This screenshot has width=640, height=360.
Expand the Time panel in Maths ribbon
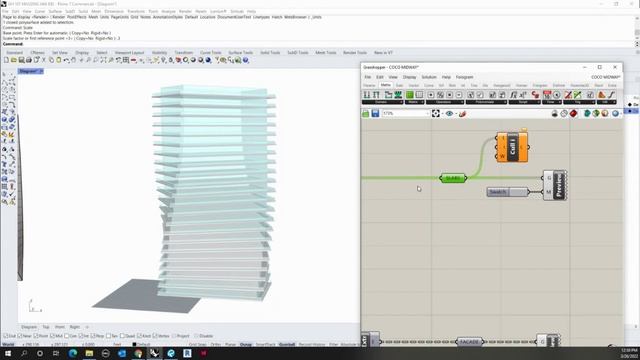pyautogui.click(x=552, y=102)
